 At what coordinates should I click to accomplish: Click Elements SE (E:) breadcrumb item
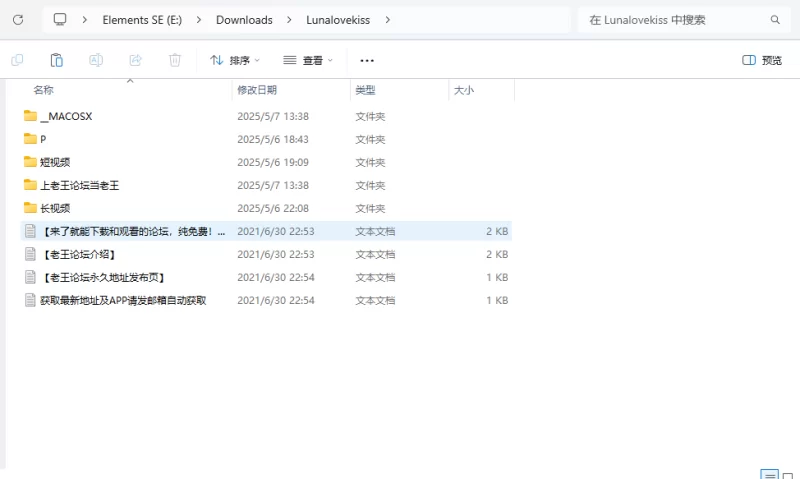141,20
